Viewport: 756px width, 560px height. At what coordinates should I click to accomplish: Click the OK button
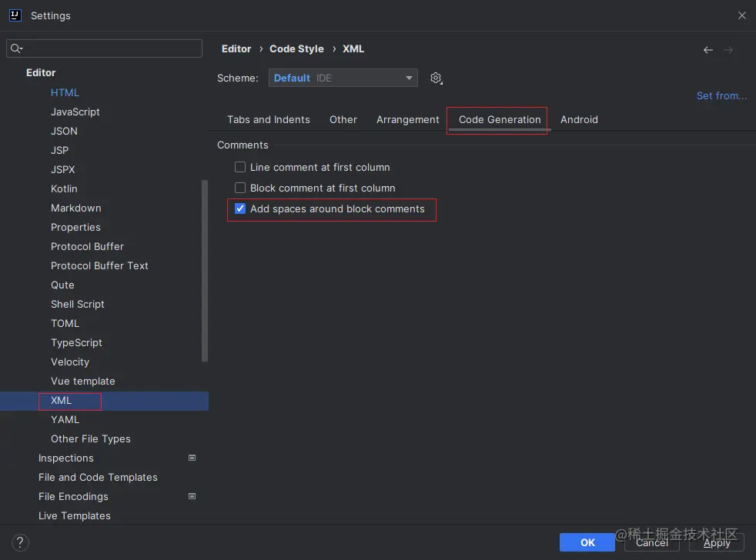pyautogui.click(x=587, y=542)
